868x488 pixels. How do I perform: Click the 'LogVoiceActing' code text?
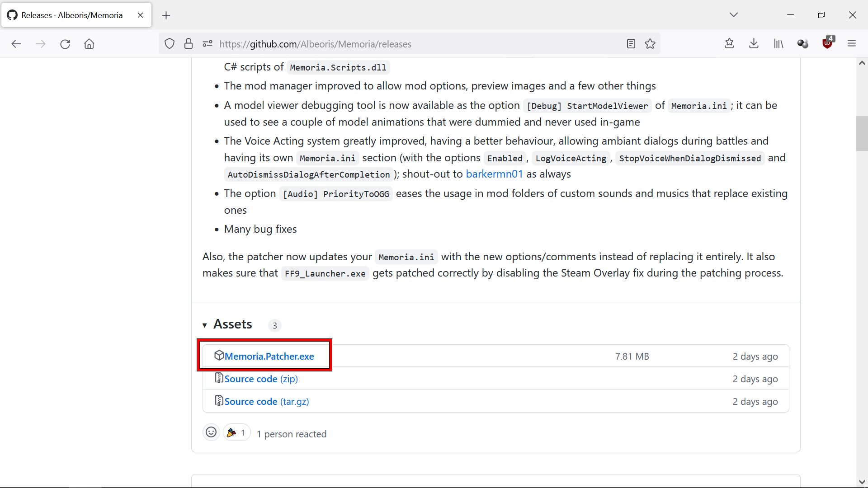coord(571,159)
